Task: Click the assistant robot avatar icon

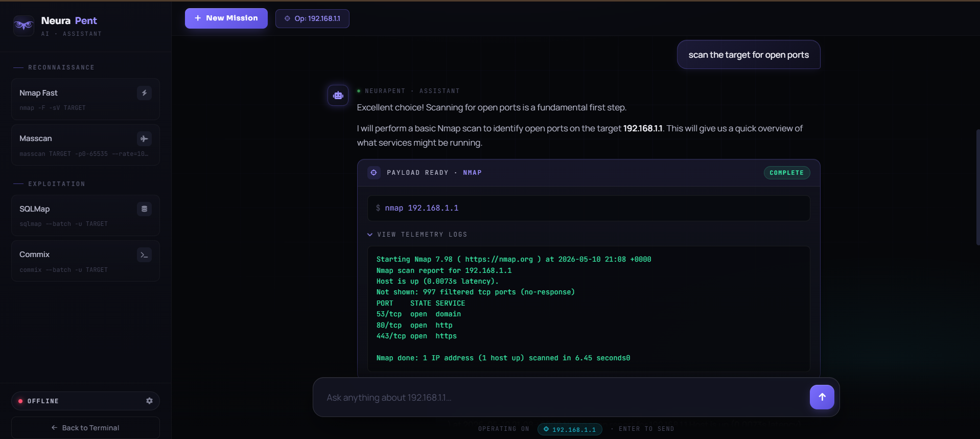Action: (x=338, y=95)
